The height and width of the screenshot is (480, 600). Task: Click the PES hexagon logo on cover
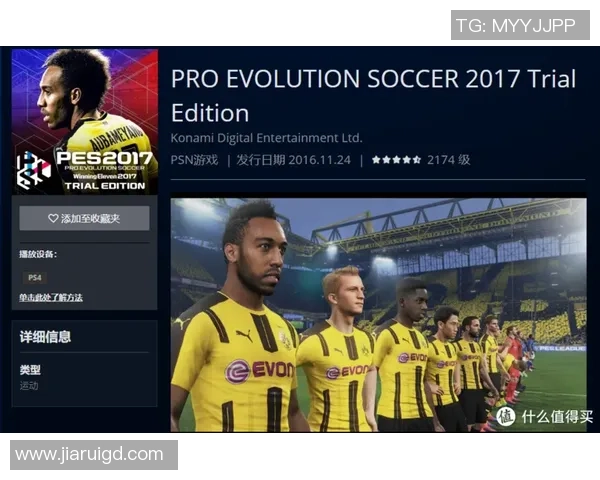[x=33, y=171]
